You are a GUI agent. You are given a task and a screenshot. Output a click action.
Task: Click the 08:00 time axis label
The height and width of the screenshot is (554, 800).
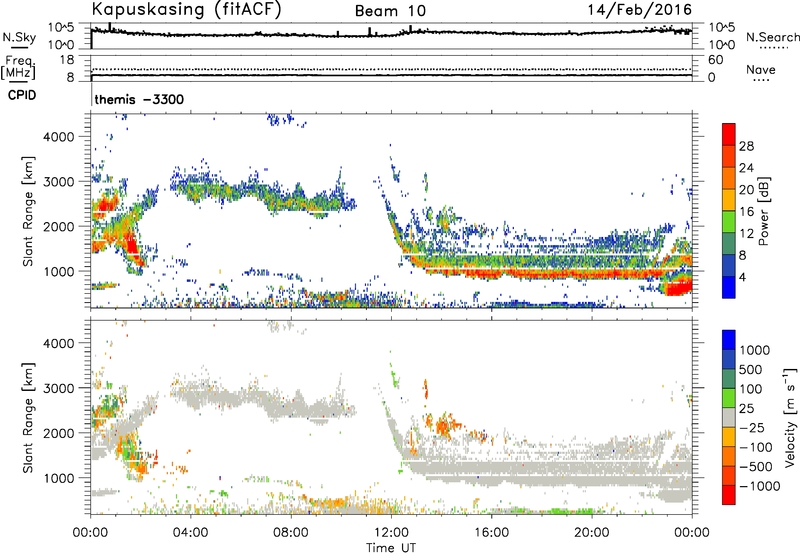pos(291,533)
